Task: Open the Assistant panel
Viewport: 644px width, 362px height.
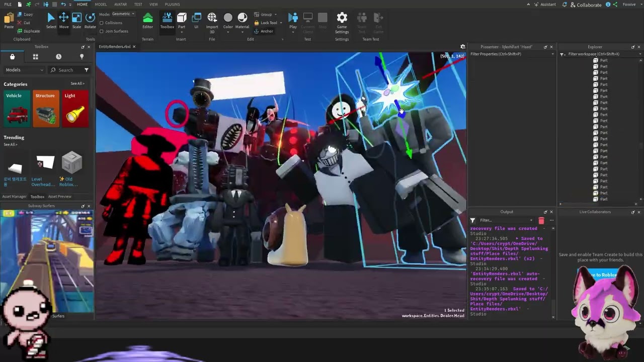Action: [x=545, y=5]
